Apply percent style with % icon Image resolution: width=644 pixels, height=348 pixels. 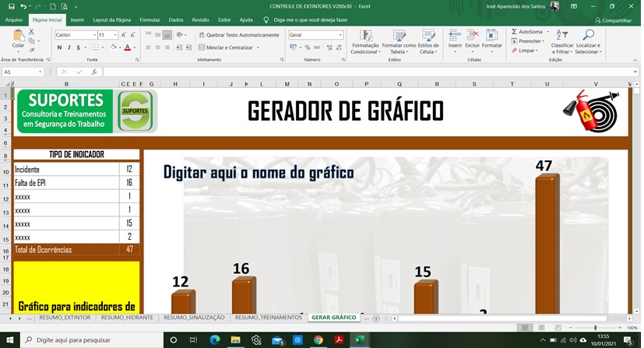tap(308, 47)
